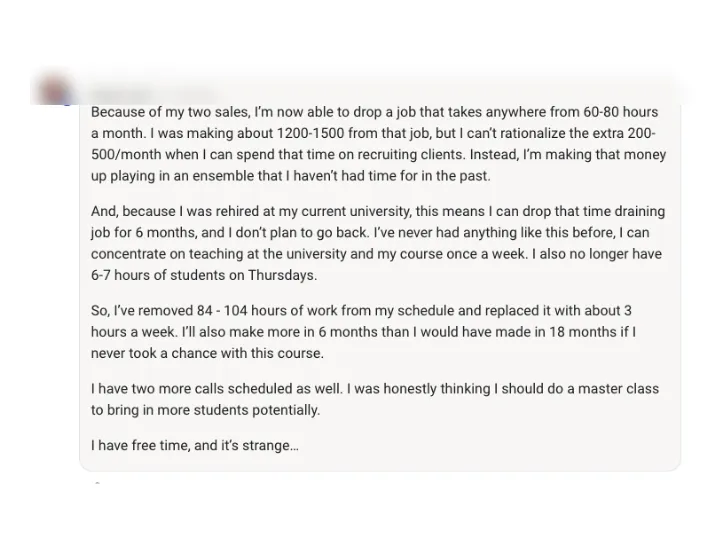This screenshot has height=540, width=720.
Task: Click the paragraph starting "I have two more calls scheduled"
Action: (x=375, y=399)
